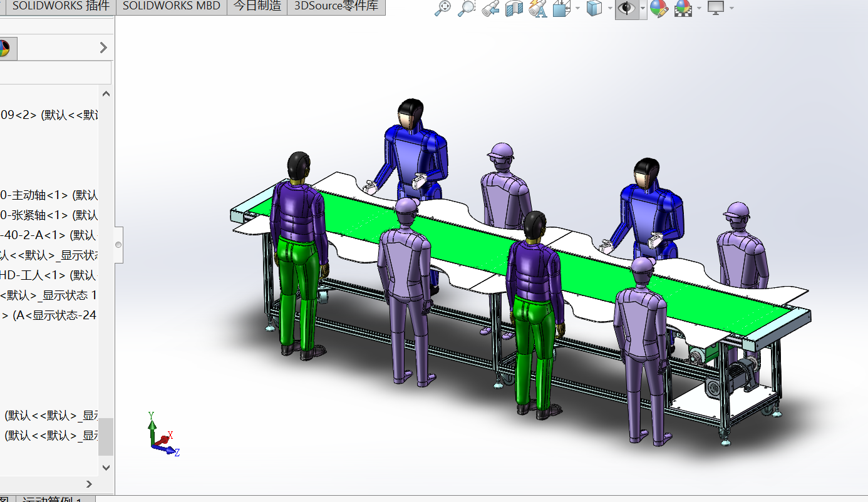
Task: Open the 今日制造 tab
Action: tap(257, 7)
